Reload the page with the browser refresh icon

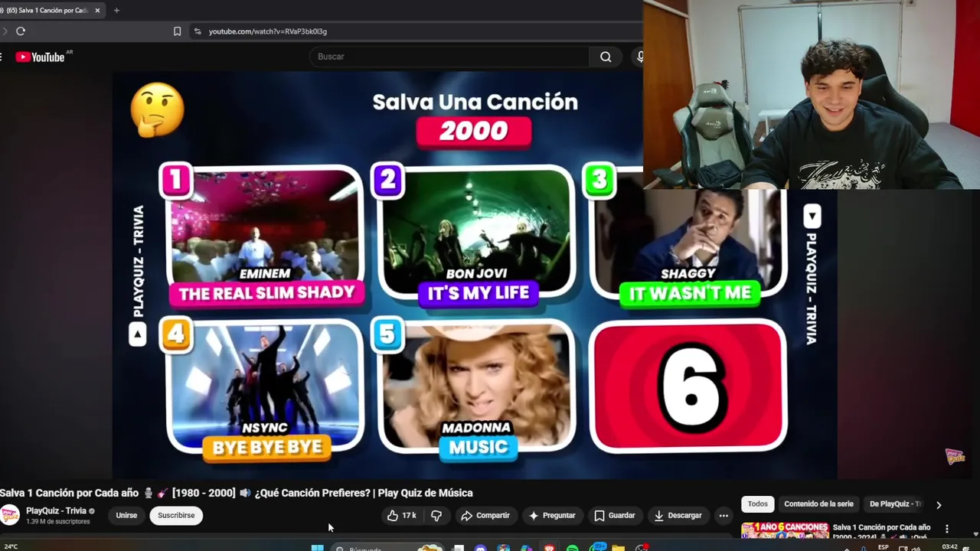[x=21, y=31]
